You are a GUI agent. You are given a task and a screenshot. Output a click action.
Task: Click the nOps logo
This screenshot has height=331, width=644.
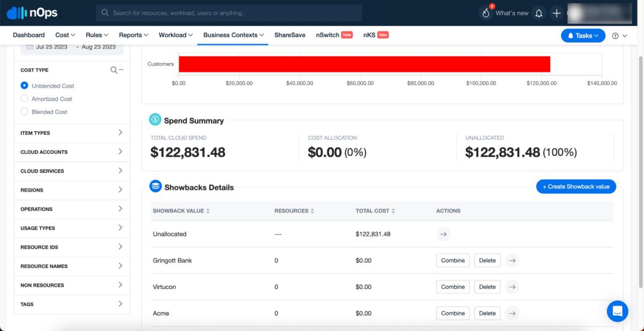coord(32,13)
